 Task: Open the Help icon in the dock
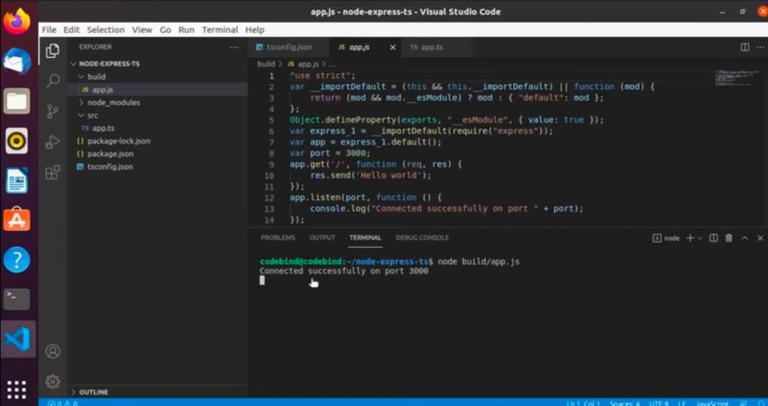(x=17, y=260)
